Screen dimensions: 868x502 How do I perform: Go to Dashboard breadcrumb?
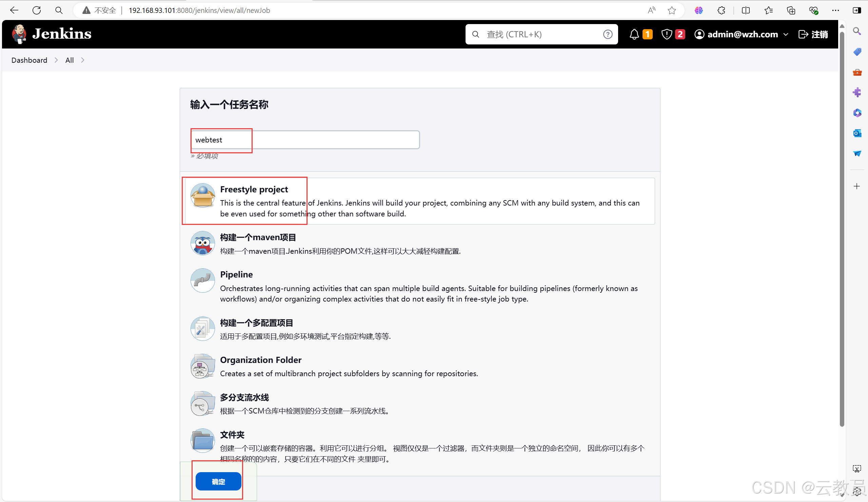pos(29,60)
